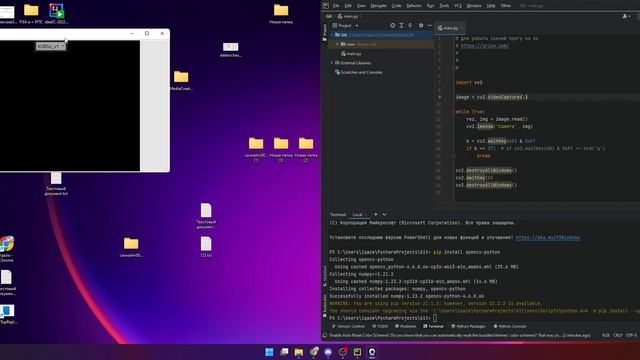
Task: Open the 123.txt desktop file
Action: [206, 247]
